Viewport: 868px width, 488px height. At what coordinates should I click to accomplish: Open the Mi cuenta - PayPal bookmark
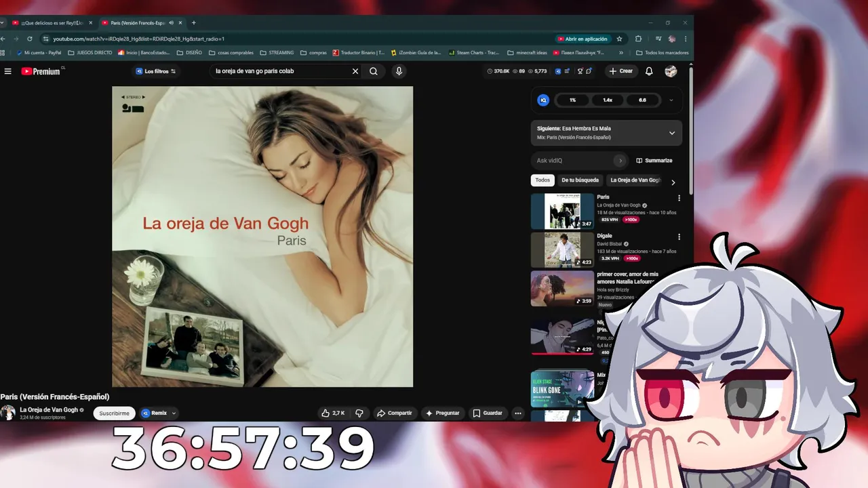coord(38,52)
